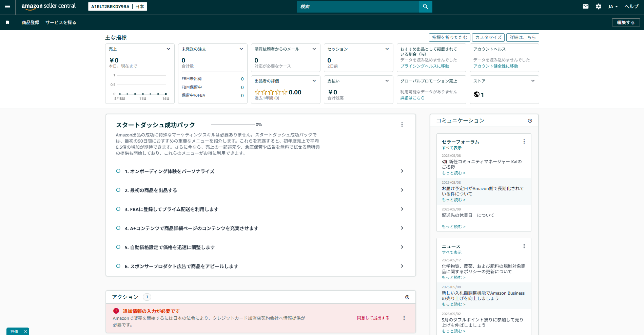The image size is (644, 335).
Task: Click the bookmark flag icon
Action: click(7, 22)
